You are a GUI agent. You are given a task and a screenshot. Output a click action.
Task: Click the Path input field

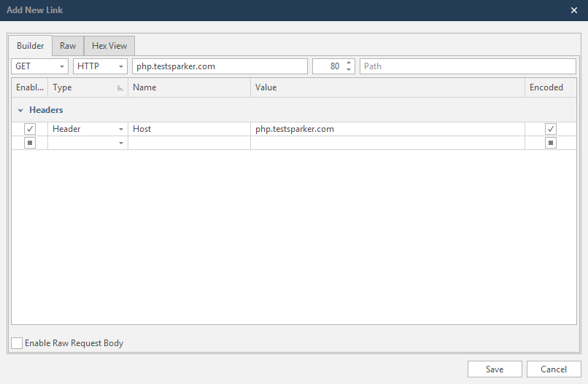[x=468, y=66]
